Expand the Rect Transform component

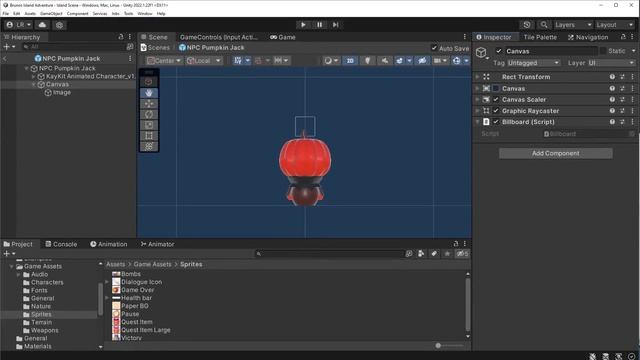pos(477,77)
